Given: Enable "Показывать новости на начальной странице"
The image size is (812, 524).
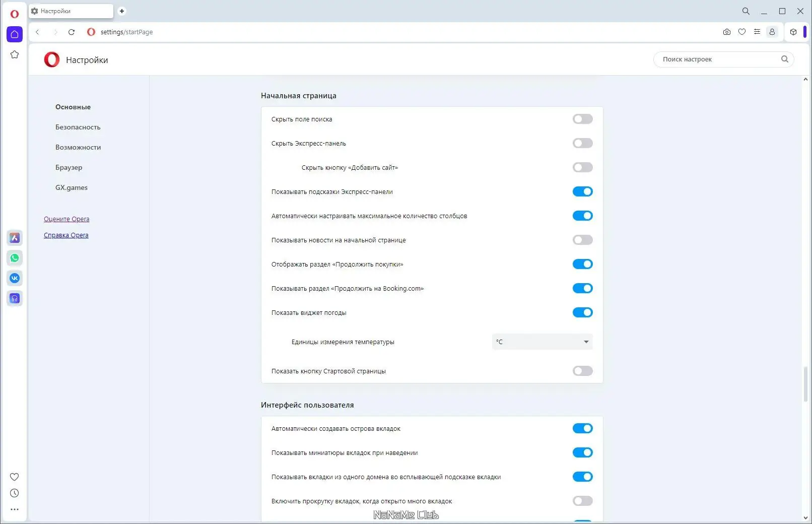Looking at the screenshot, I should pyautogui.click(x=582, y=240).
